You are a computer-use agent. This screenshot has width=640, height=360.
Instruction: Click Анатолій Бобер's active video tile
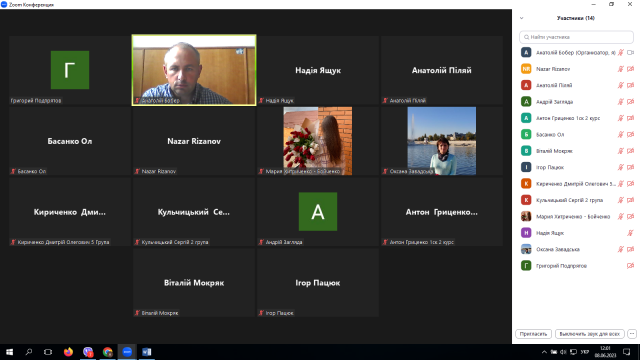pyautogui.click(x=194, y=70)
